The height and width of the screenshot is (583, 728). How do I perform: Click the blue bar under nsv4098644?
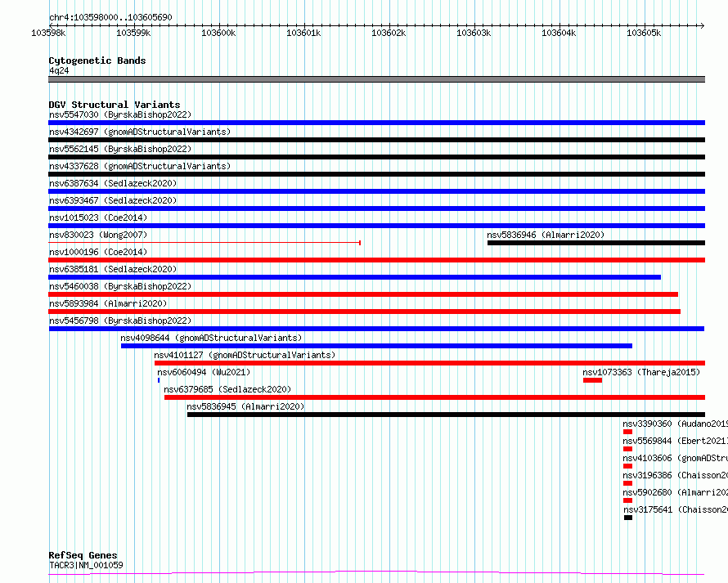coord(376,346)
